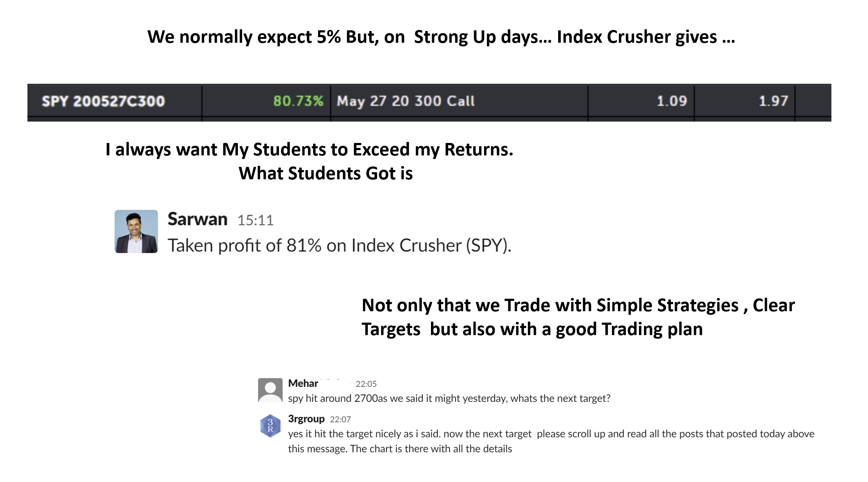Image resolution: width=868 pixels, height=482 pixels.
Task: Click the 22:07 message timestamp
Action: tap(341, 419)
